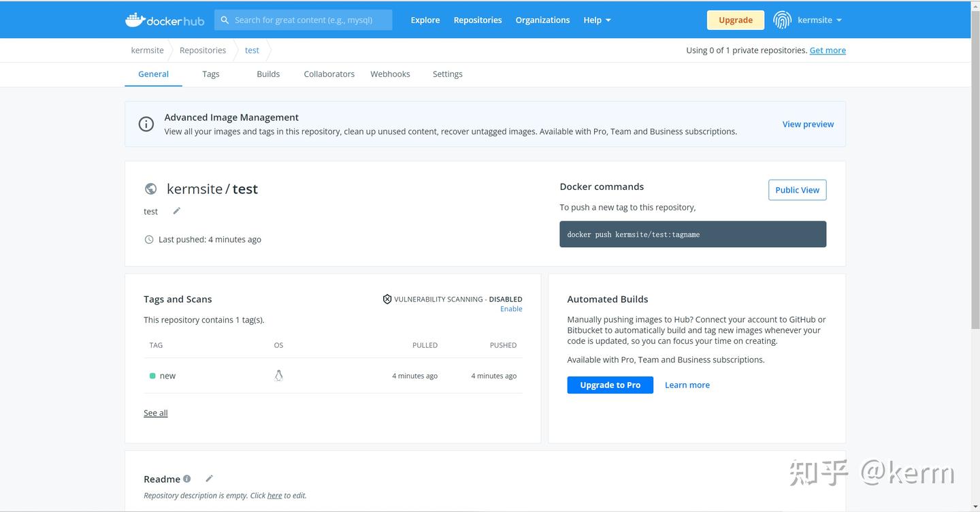Click the Docker Hub whale logo
Viewport: 980px width, 512px height.
[165, 20]
